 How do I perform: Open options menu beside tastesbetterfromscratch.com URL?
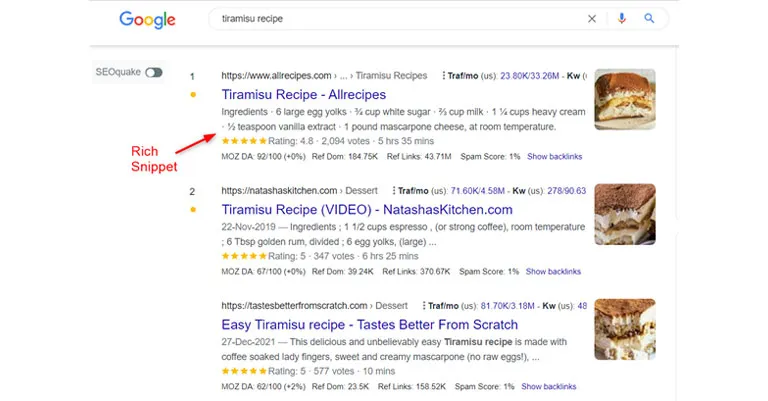click(424, 306)
